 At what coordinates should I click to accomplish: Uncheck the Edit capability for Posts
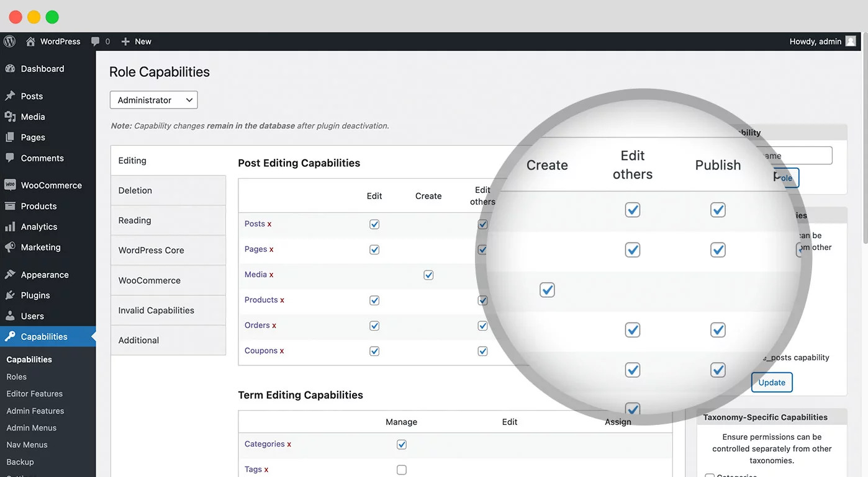pyautogui.click(x=374, y=224)
